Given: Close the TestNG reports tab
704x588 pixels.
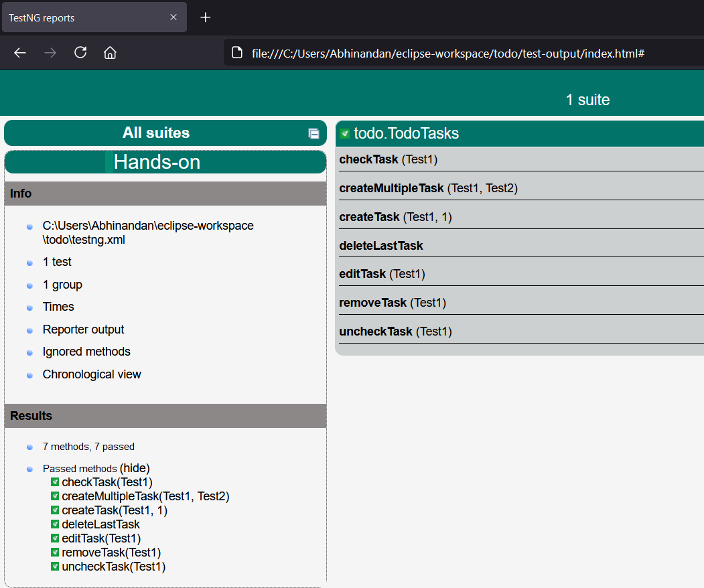Looking at the screenshot, I should point(173,17).
